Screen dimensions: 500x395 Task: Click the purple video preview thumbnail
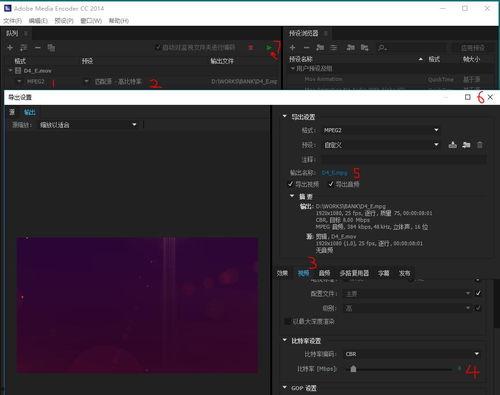137,305
